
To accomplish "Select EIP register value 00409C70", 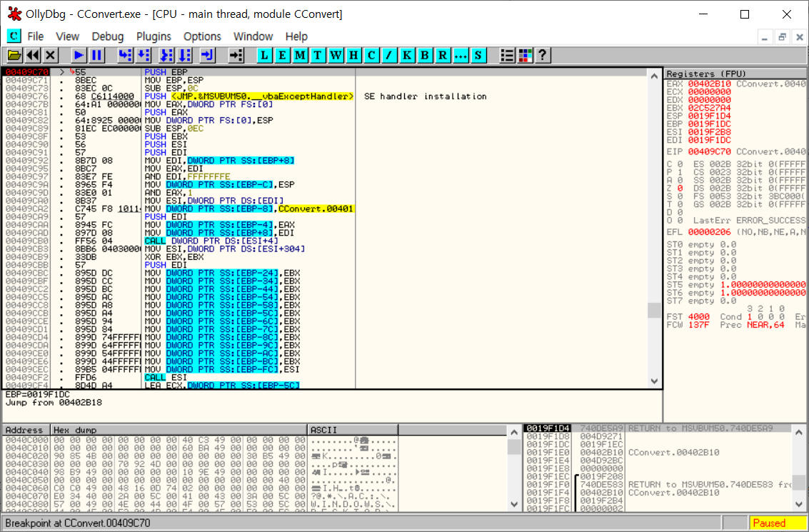I will [710, 151].
